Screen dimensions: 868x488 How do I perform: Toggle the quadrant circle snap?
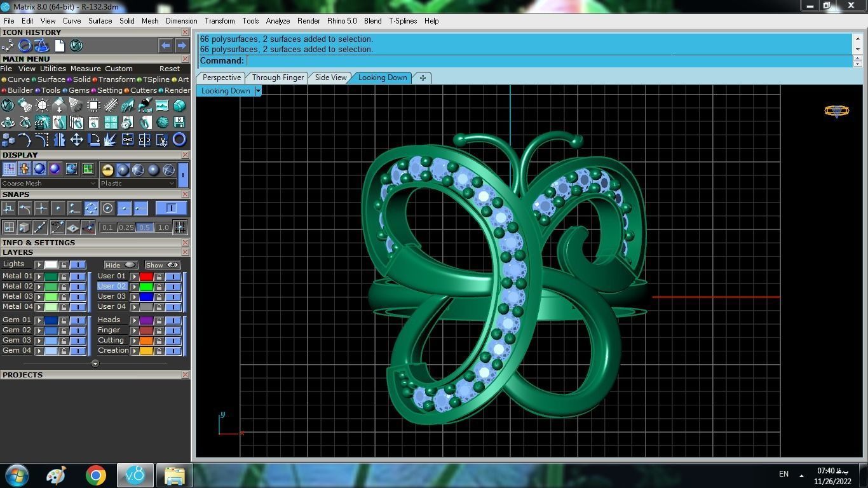[x=91, y=208]
